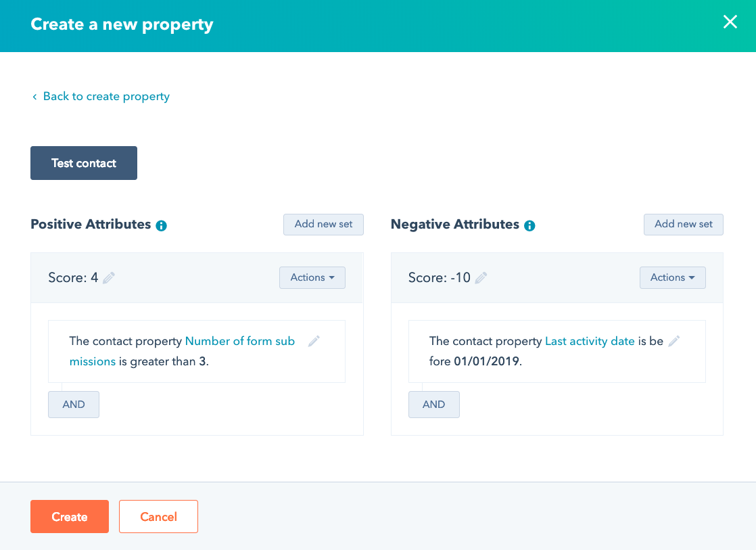Close the Create a new property dialog
The height and width of the screenshot is (550, 756).
[x=730, y=22]
